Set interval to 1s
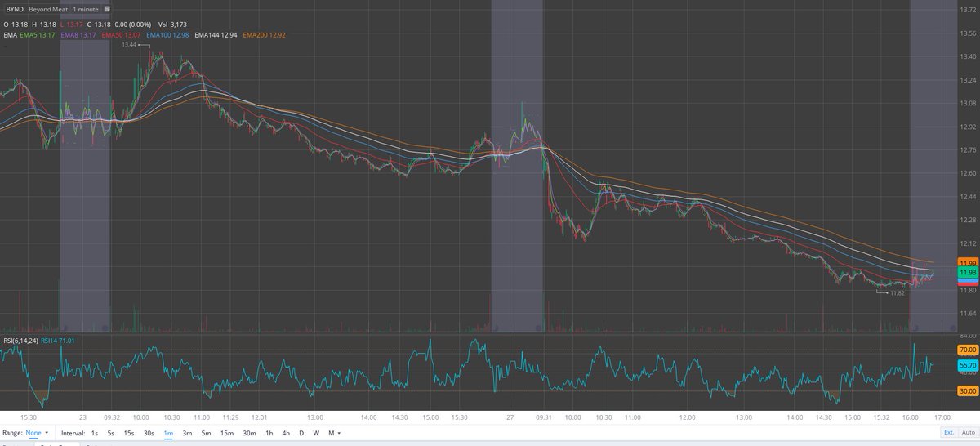The height and width of the screenshot is (446, 980). point(94,432)
